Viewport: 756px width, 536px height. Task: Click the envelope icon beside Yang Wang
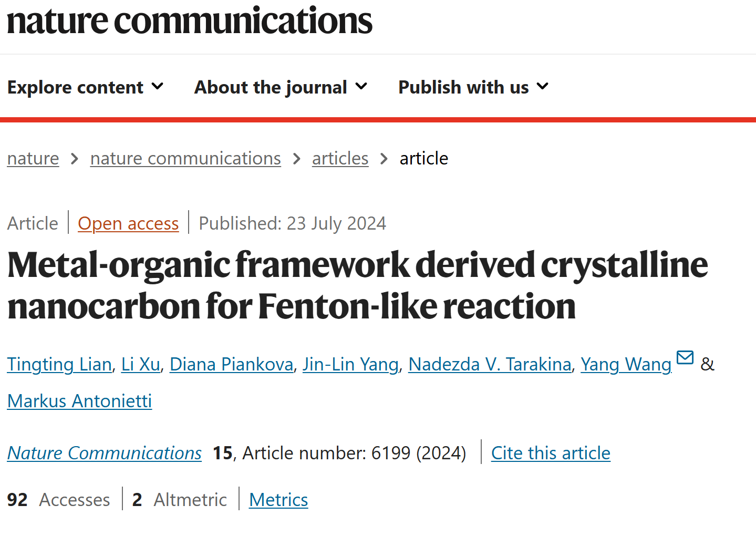(685, 357)
